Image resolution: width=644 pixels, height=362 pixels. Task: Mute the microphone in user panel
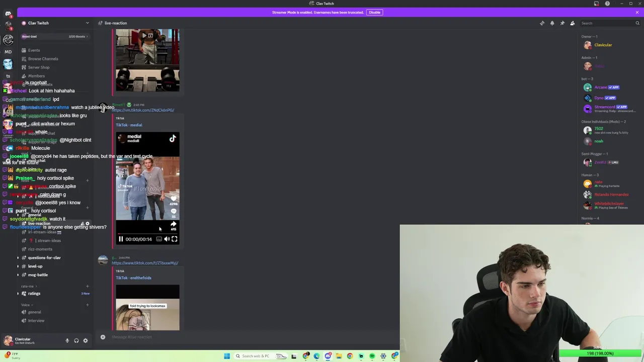click(x=67, y=341)
